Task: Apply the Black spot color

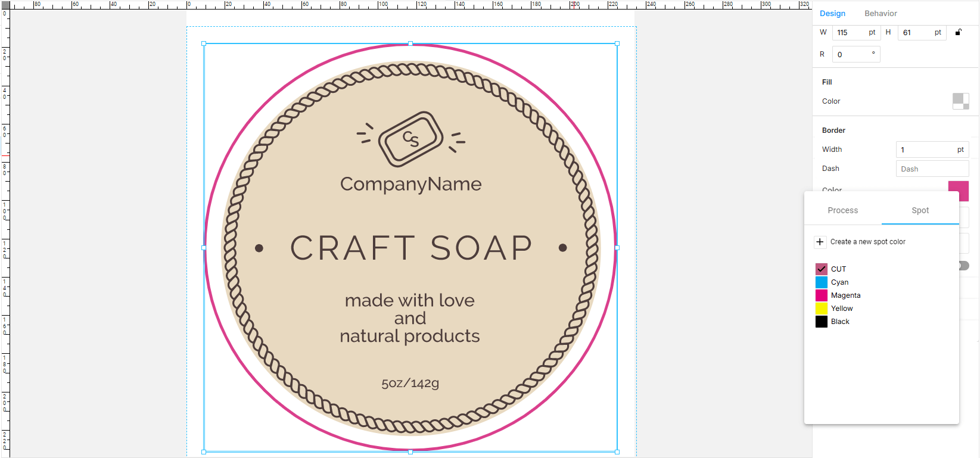Action: point(822,322)
